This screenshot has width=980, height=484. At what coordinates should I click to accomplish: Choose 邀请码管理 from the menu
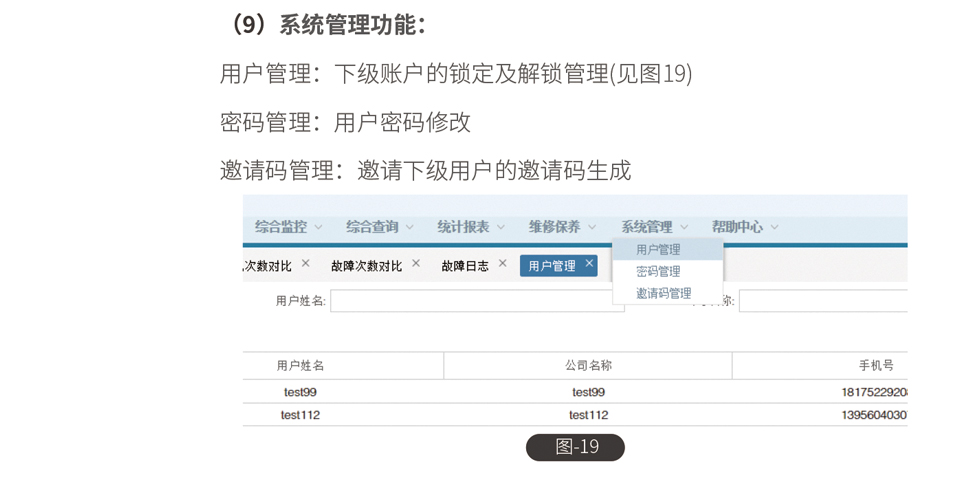click(x=663, y=294)
